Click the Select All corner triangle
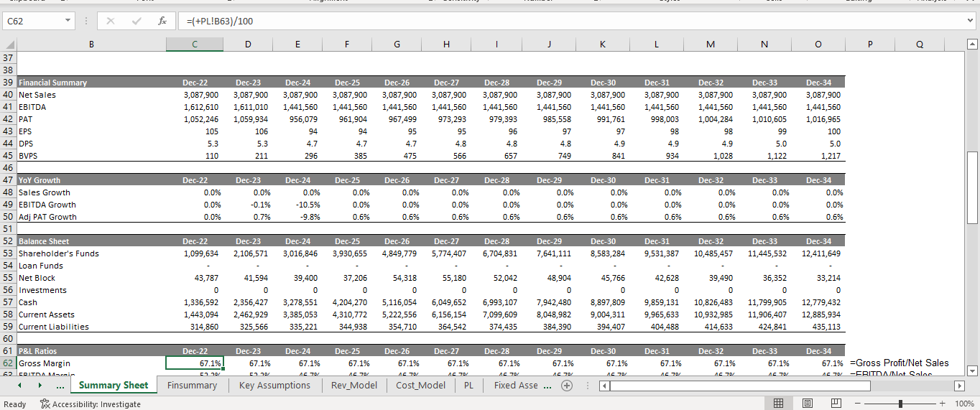980x410 pixels. pyautogui.click(x=8, y=45)
